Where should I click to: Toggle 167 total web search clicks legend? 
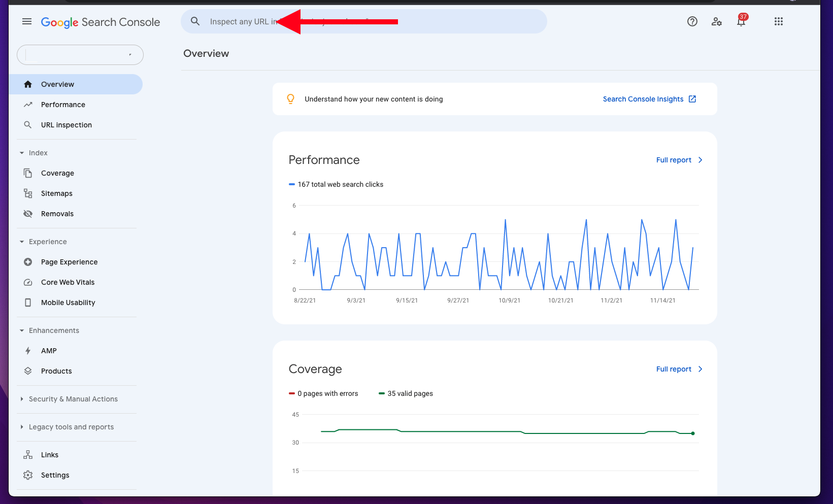(x=336, y=184)
